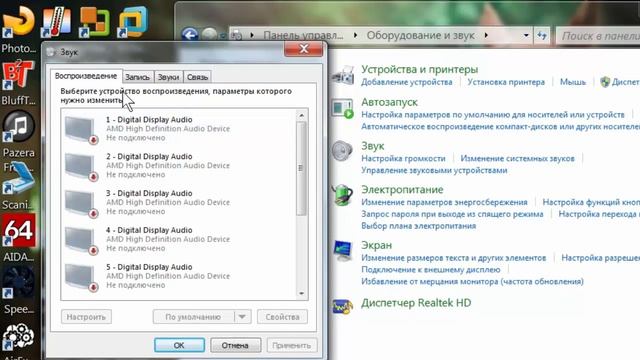Screen dimensions: 640x360
Task: Select 4 - Digital Display Audio device icon
Action: coord(81,240)
